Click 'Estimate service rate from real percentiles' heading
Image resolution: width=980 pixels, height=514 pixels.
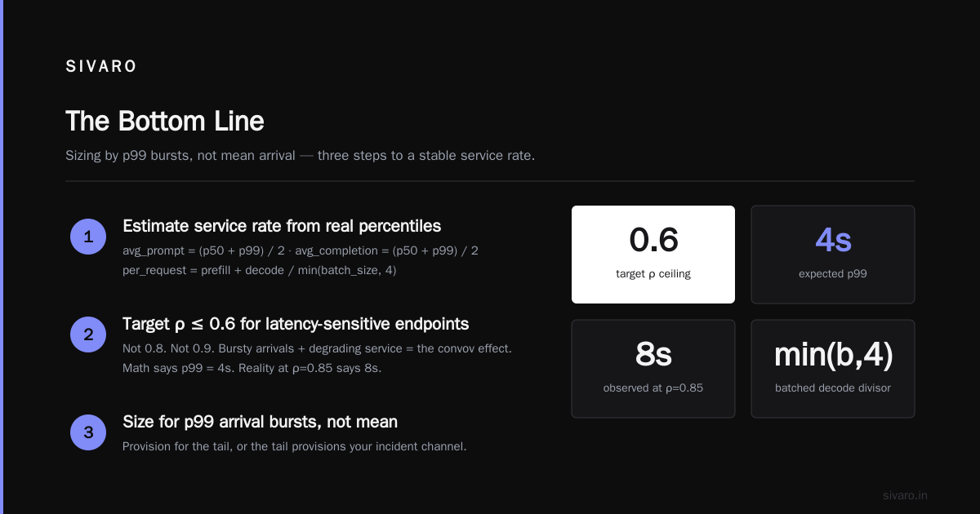[282, 226]
